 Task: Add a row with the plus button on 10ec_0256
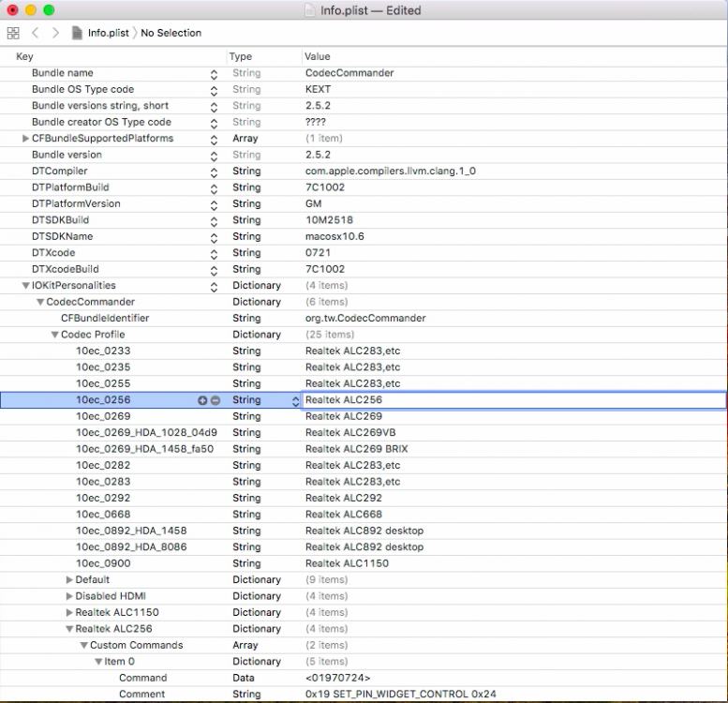pyautogui.click(x=202, y=400)
